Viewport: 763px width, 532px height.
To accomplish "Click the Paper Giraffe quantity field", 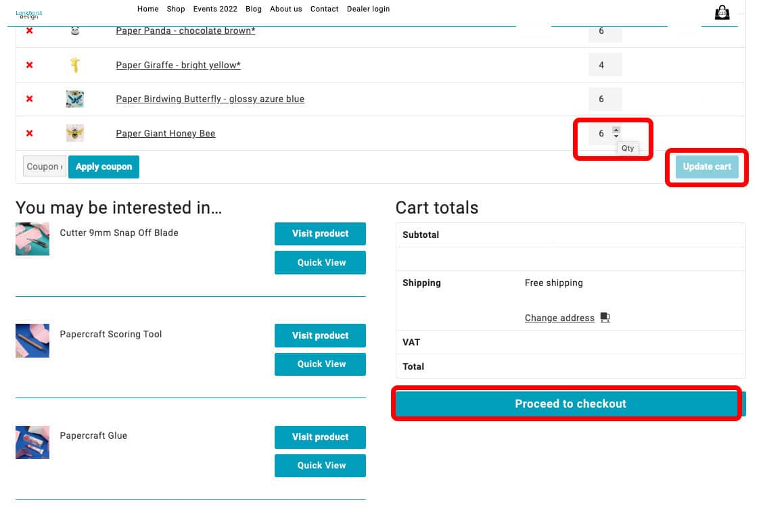I will [602, 65].
